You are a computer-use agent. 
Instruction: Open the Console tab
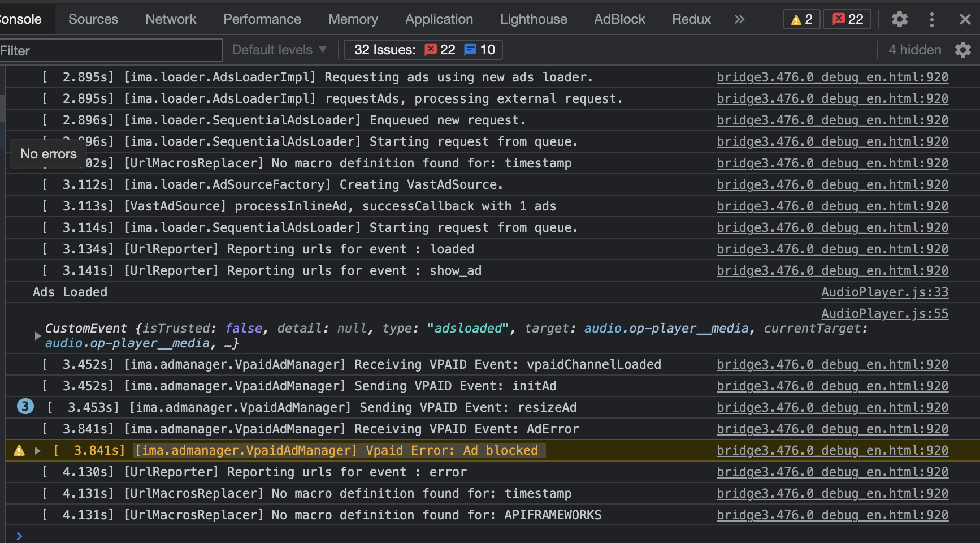[x=21, y=19]
